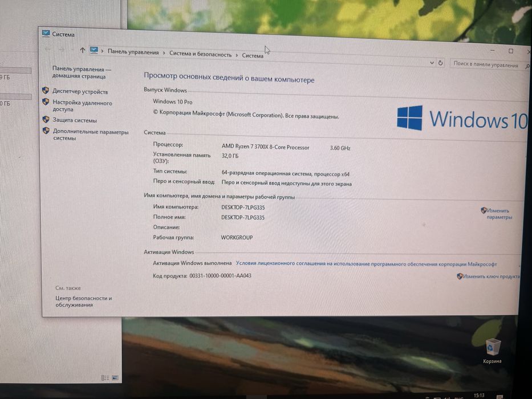Click WORKGROUP value text

(237, 238)
